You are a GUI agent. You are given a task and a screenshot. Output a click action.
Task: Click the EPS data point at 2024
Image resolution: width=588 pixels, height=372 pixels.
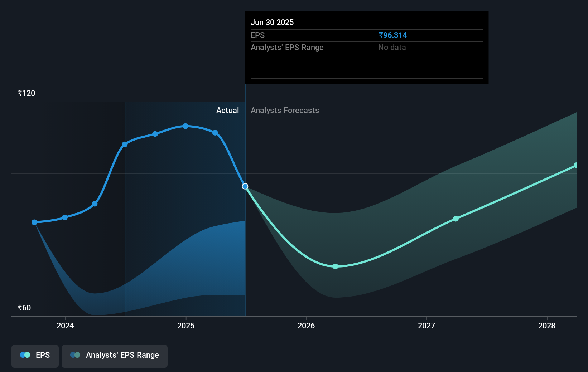(65, 217)
